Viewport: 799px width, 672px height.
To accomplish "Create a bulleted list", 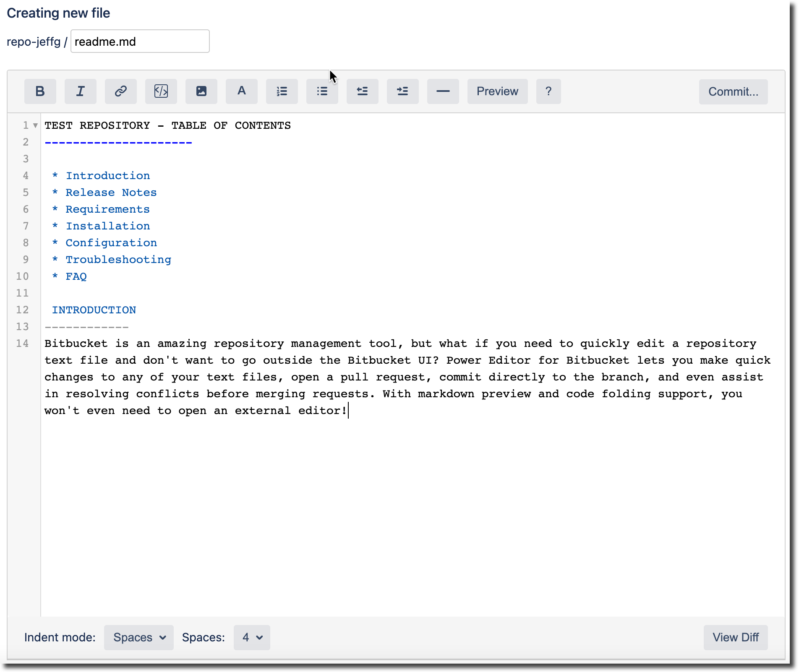I will point(322,91).
